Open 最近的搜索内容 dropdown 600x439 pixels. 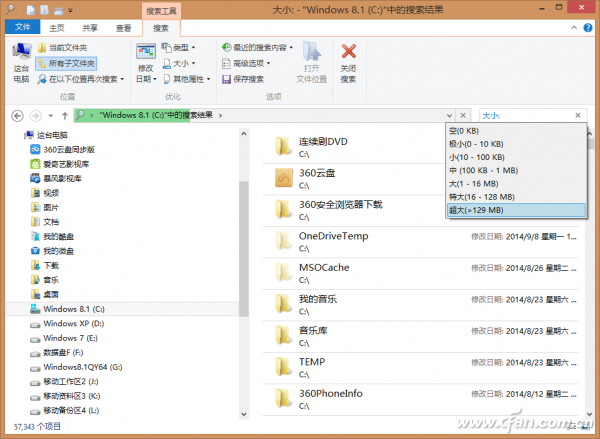coord(257,47)
